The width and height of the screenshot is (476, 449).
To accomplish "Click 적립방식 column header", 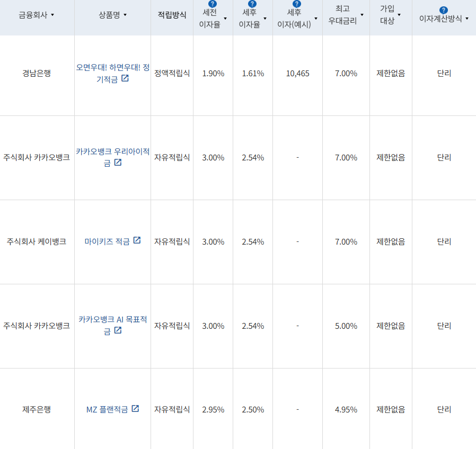I will [172, 15].
